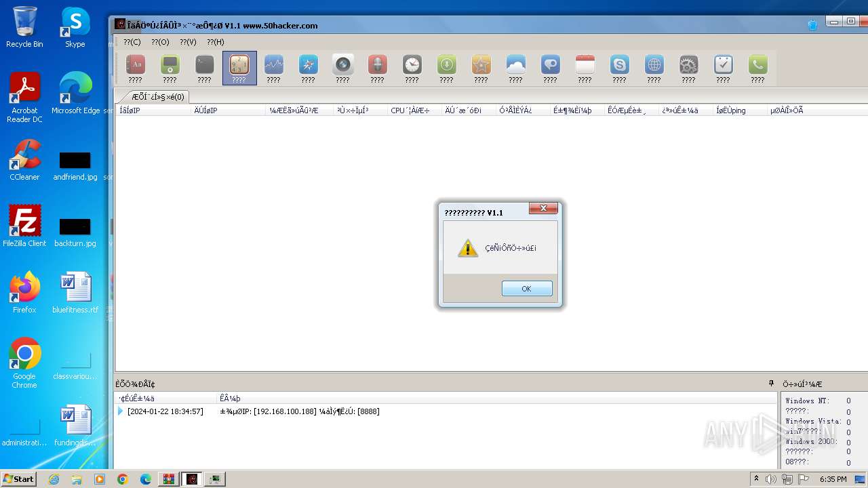868x488 pixels.
Task: Open CCleaner desktop shortcut
Action: pyautogui.click(x=24, y=160)
